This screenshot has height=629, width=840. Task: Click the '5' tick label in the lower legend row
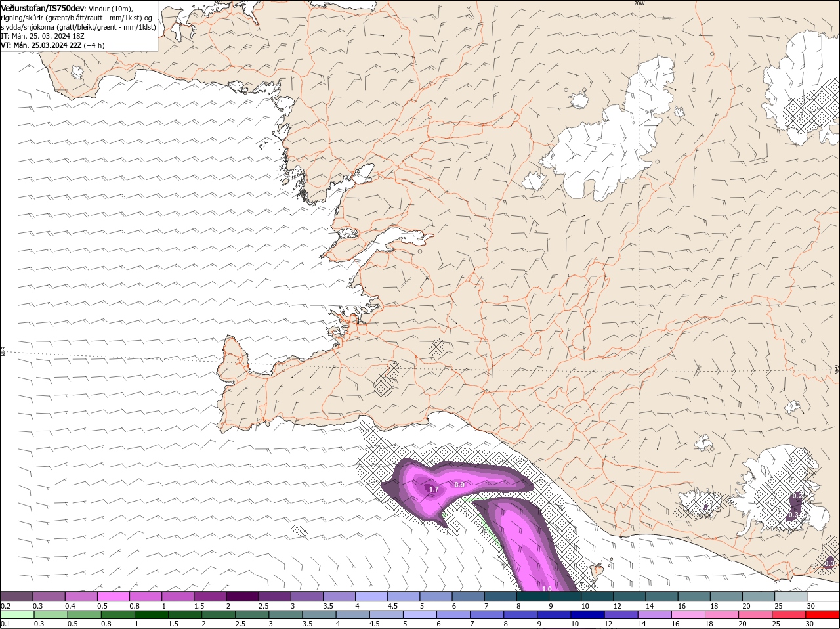click(404, 624)
